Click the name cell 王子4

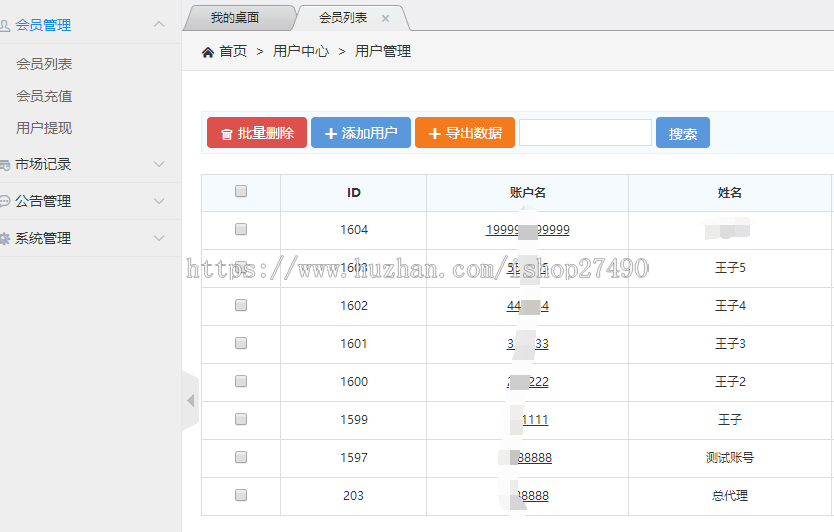click(730, 305)
